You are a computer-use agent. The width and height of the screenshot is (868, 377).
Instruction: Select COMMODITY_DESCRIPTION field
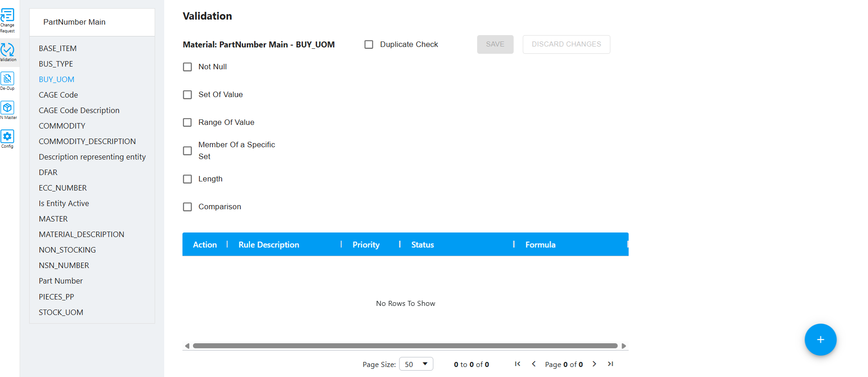[87, 141]
